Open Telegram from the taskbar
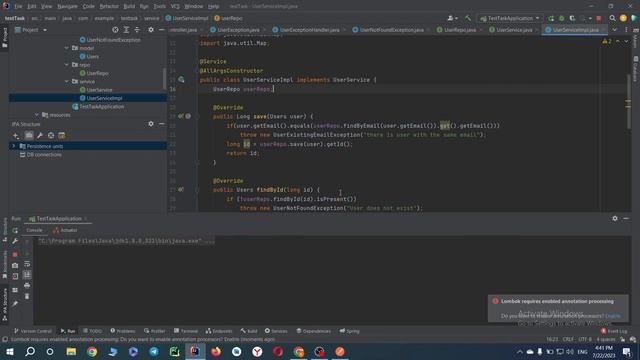Image resolution: width=640 pixels, height=360 pixels. point(154,351)
